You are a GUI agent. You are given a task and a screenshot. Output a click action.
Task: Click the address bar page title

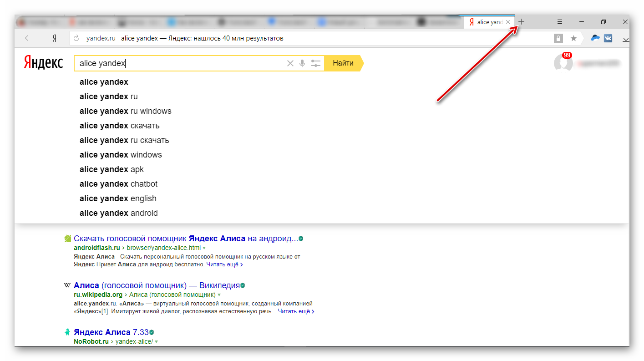tap(202, 38)
